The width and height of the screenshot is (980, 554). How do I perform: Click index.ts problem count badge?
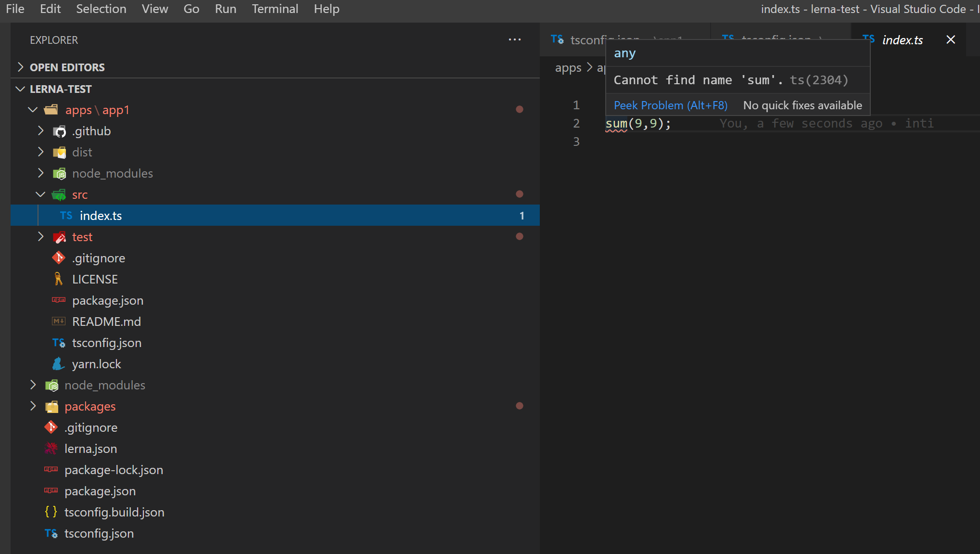(522, 216)
